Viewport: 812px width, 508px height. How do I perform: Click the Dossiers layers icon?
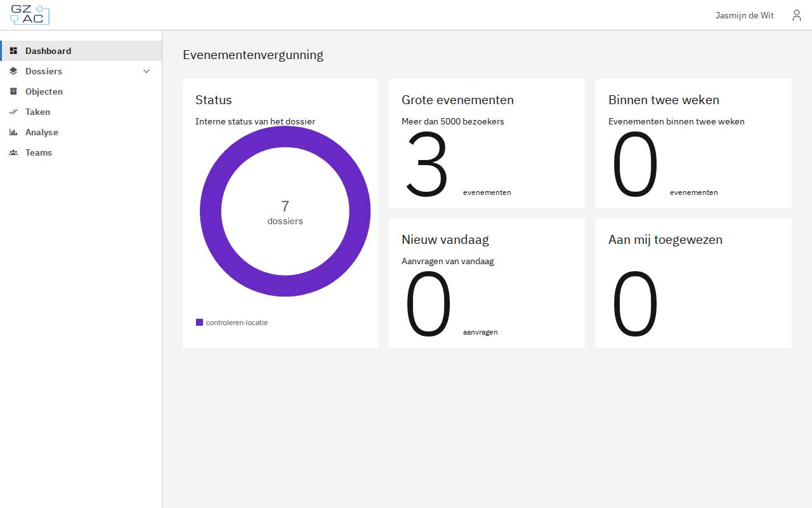tap(13, 71)
